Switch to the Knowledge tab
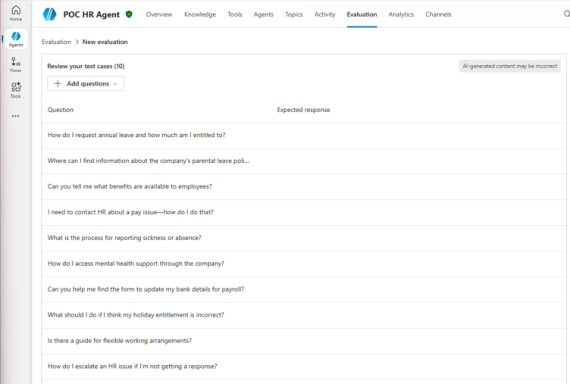The image size is (570, 384). tap(200, 15)
